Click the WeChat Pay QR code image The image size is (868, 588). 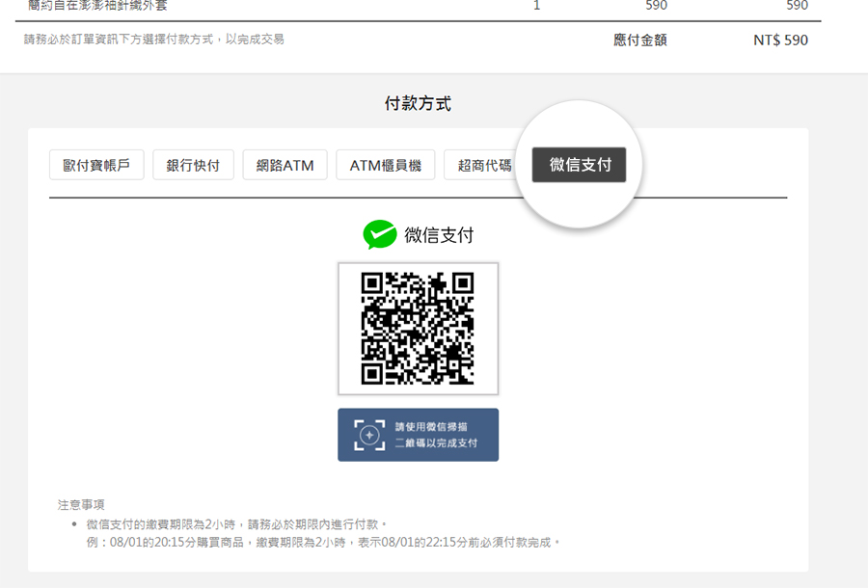click(418, 329)
